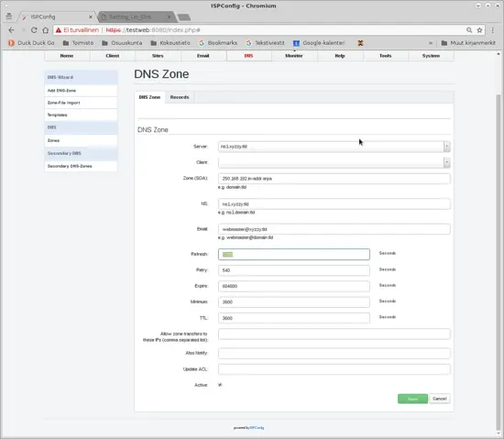The width and height of the screenshot is (504, 439).
Task: Click the Retry seconds field
Action: [294, 270]
